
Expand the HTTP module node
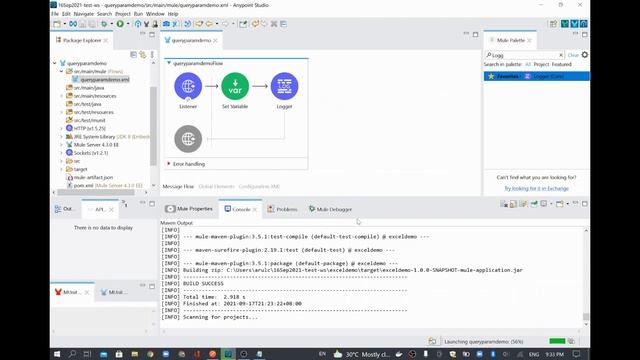coord(62,129)
